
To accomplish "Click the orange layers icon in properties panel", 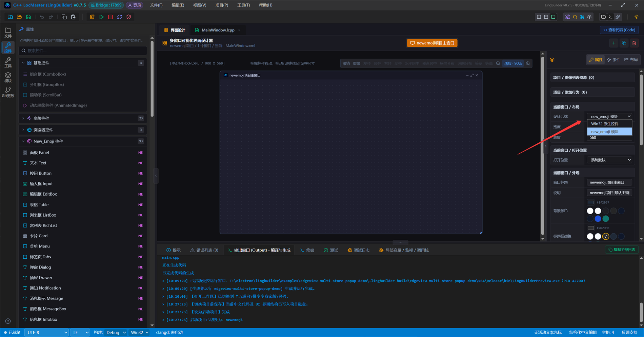I will [x=552, y=60].
